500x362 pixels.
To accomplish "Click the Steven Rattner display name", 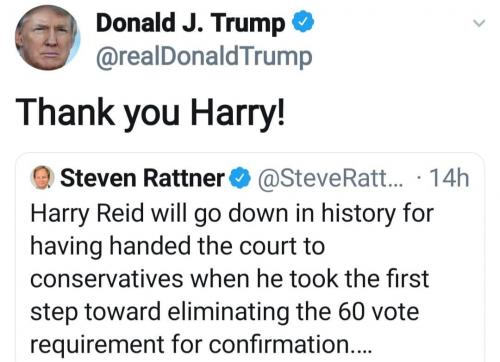I will (x=142, y=178).
